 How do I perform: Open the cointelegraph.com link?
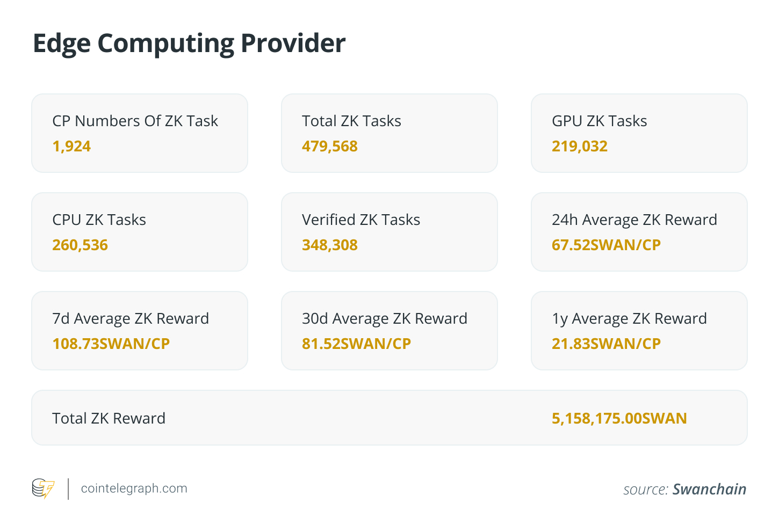[134, 489]
